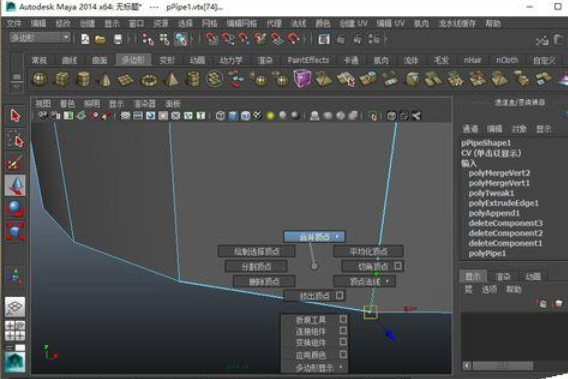Toggle select by object type mode

click(x=164, y=39)
